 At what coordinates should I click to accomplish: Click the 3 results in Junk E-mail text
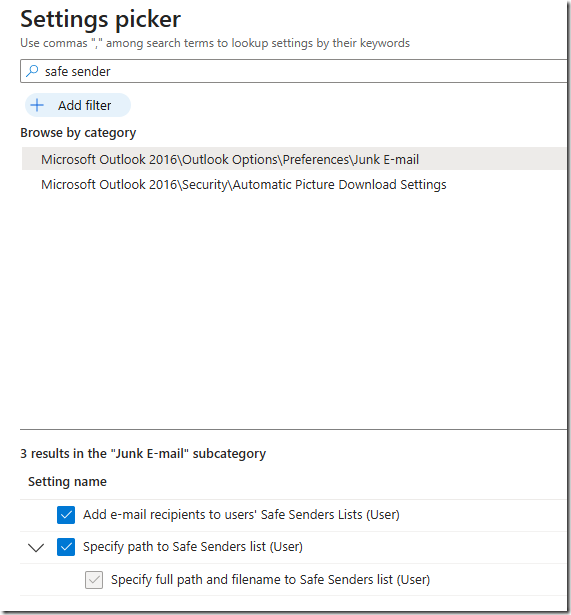143,454
